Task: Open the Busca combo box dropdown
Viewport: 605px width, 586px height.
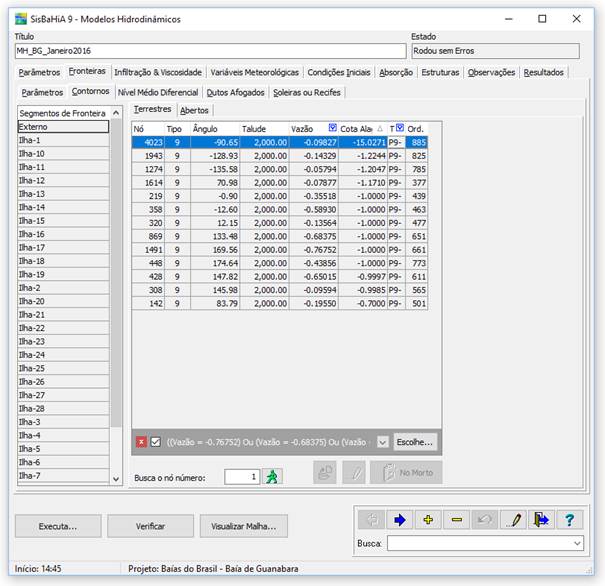Action: pyautogui.click(x=577, y=543)
